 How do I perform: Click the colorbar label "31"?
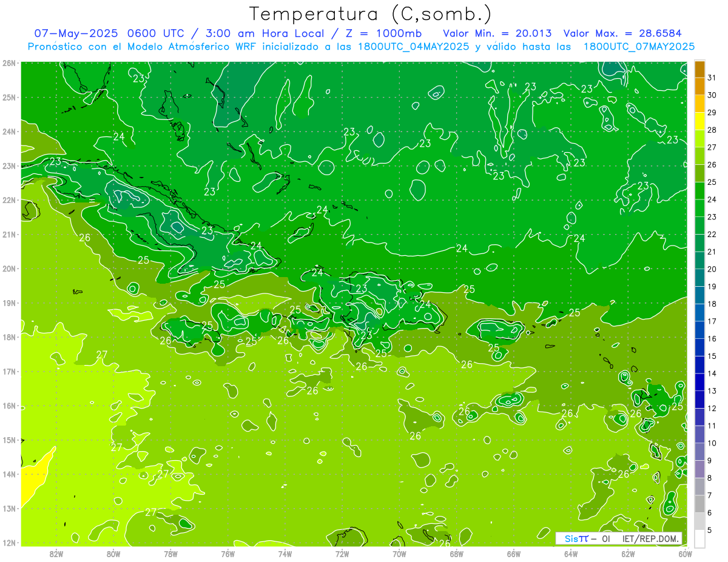click(x=712, y=78)
